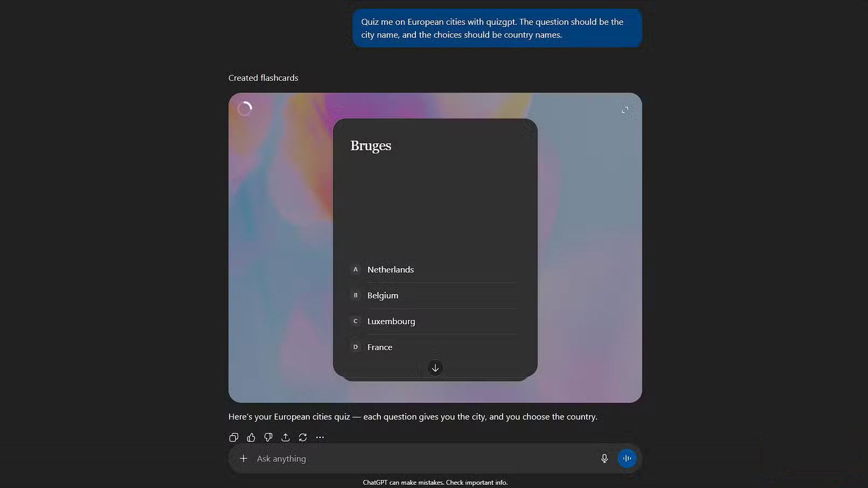
Task: Copy the response to clipboard
Action: 234,437
